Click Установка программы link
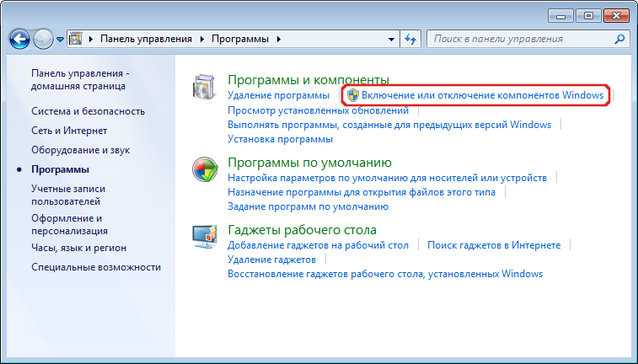 [280, 139]
